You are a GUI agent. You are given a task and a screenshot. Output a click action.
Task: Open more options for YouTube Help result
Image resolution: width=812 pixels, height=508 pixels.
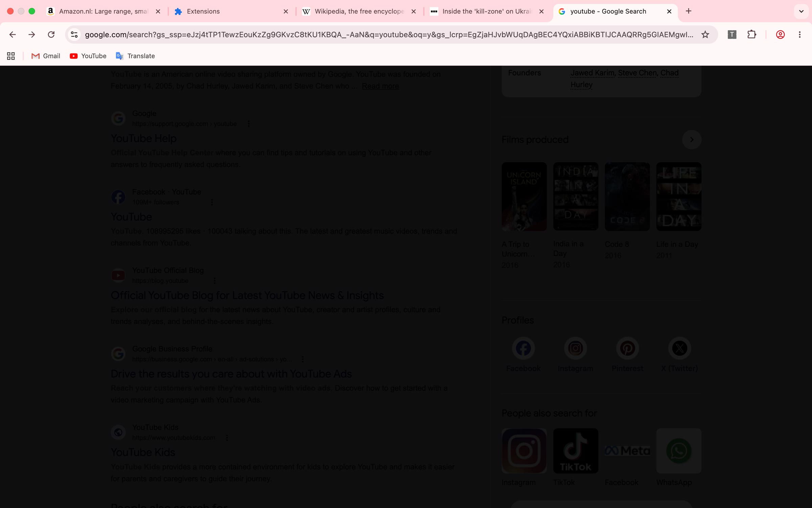click(249, 124)
